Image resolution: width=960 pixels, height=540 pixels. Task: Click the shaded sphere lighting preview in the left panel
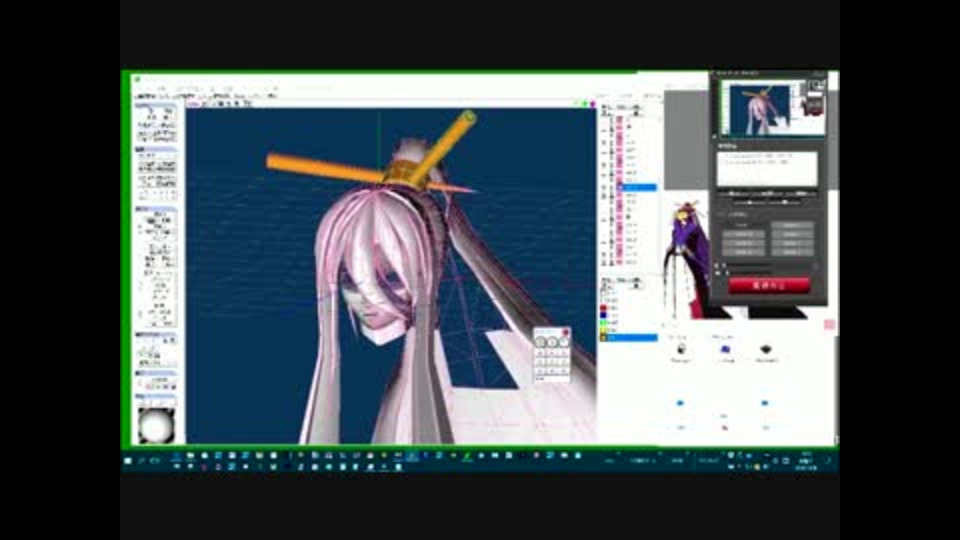click(156, 424)
